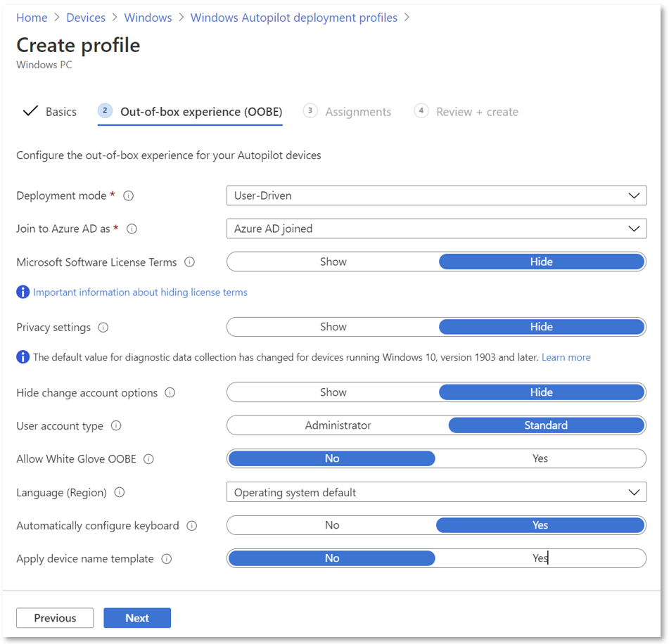Screen dimensions: 669x644
Task: Open the Language (Region) dropdown
Action: pyautogui.click(x=436, y=492)
